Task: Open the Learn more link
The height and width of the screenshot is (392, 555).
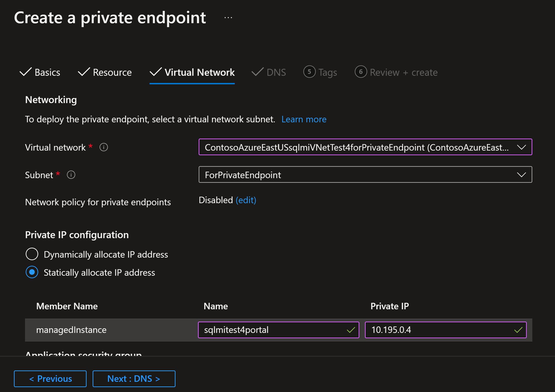Action: pos(304,119)
